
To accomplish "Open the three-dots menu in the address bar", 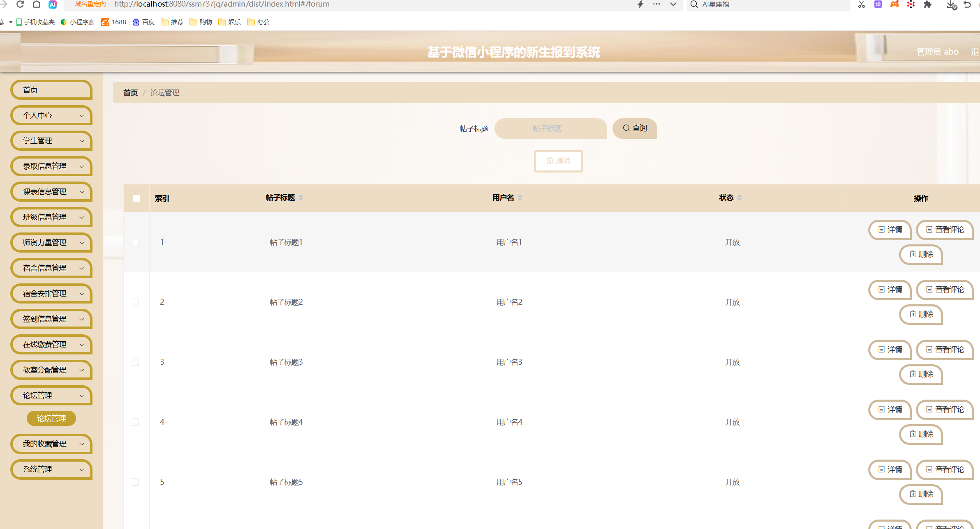I will (x=656, y=4).
